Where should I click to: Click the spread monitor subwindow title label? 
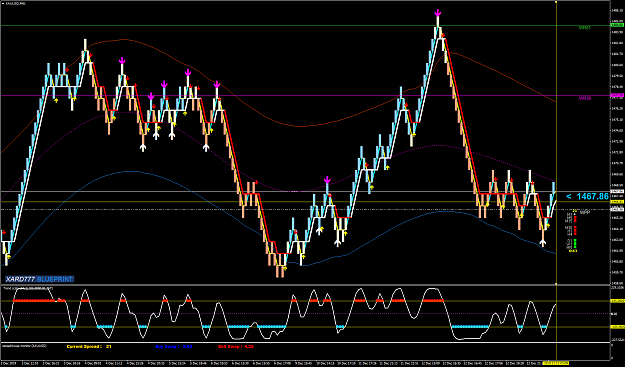click(25, 346)
